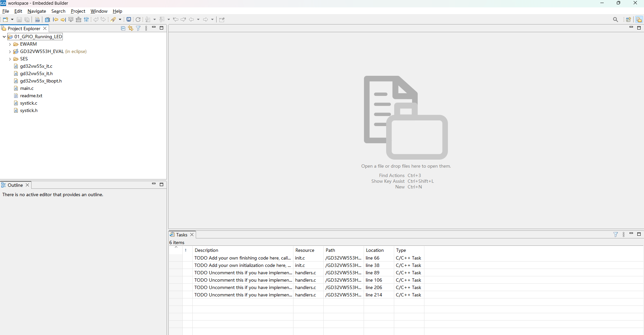Click the binary 010 build icon
Image resolution: width=644 pixels, height=335 pixels.
click(37, 19)
